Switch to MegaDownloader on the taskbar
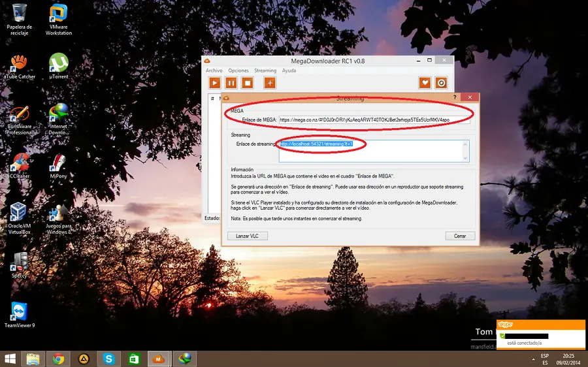This screenshot has height=367, width=588. pos(159,359)
